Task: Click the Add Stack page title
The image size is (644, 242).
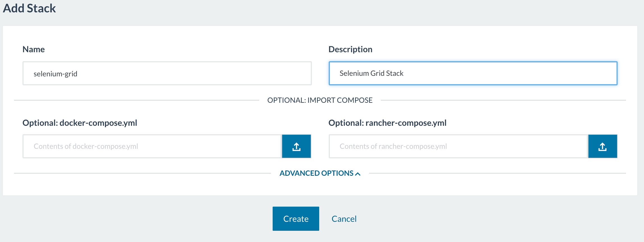Action: (x=29, y=8)
